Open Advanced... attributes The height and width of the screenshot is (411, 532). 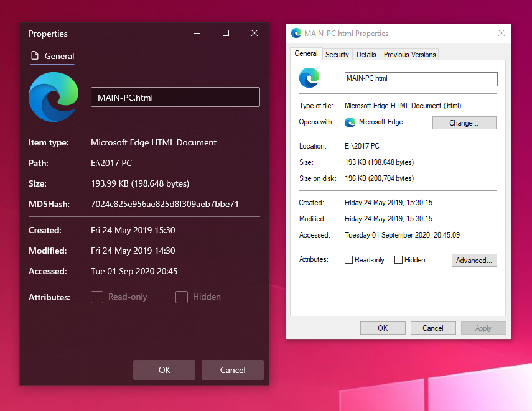tap(474, 260)
